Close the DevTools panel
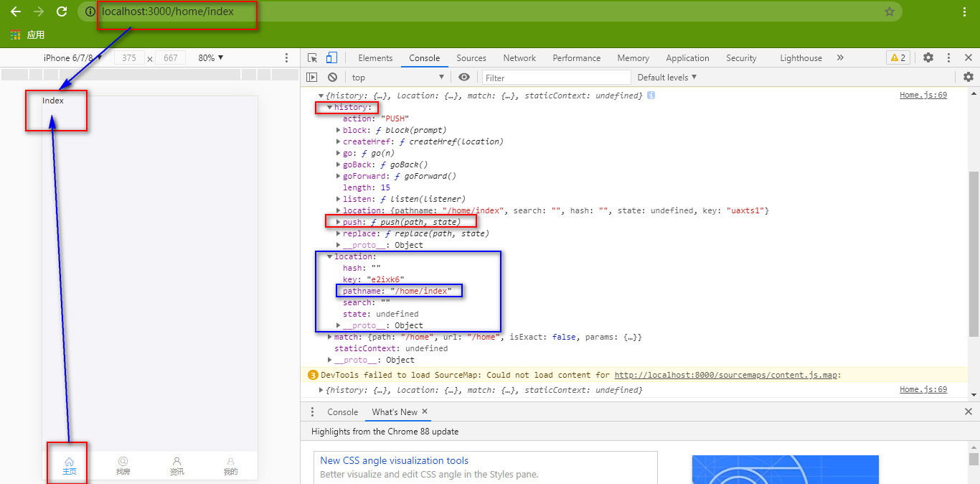Screen dimensions: 980x484 point(968,57)
